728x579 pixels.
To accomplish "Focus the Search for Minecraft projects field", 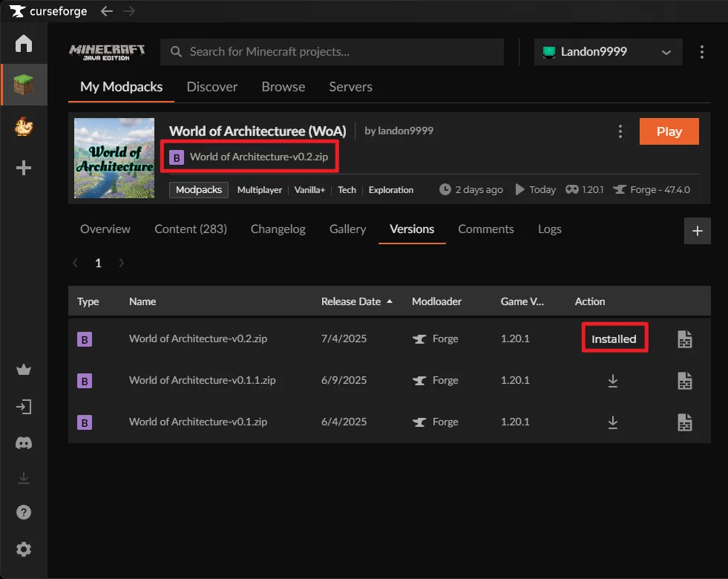I will point(332,51).
